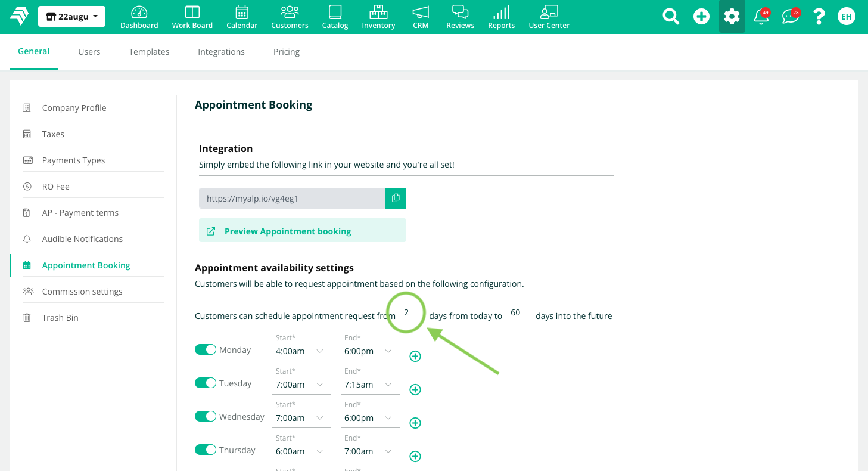Toggle Thursday availability switch
This screenshot has height=471, width=868.
[206, 450]
